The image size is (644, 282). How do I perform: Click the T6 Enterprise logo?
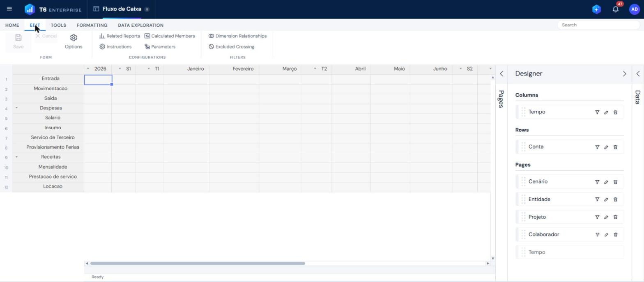point(53,9)
